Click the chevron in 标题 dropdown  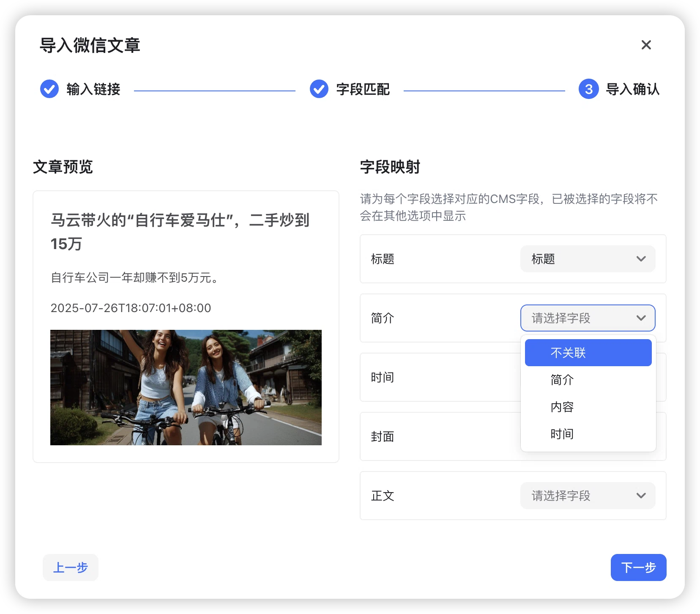pyautogui.click(x=641, y=259)
